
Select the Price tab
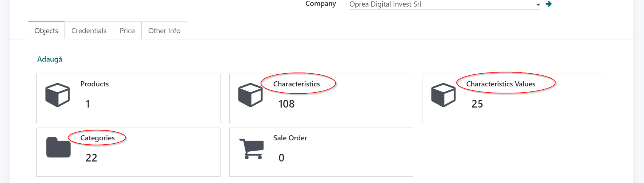tap(127, 31)
